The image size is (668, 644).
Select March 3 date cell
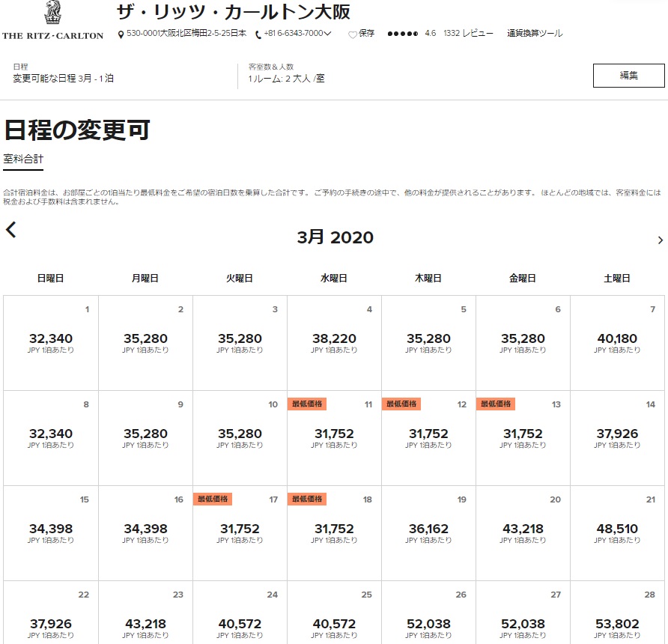[240, 343]
